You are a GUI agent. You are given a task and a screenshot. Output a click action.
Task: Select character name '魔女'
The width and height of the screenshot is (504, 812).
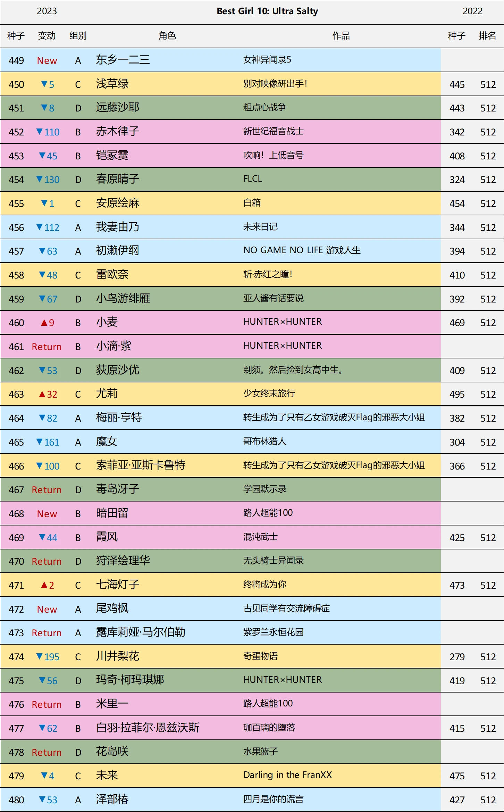pos(107,441)
